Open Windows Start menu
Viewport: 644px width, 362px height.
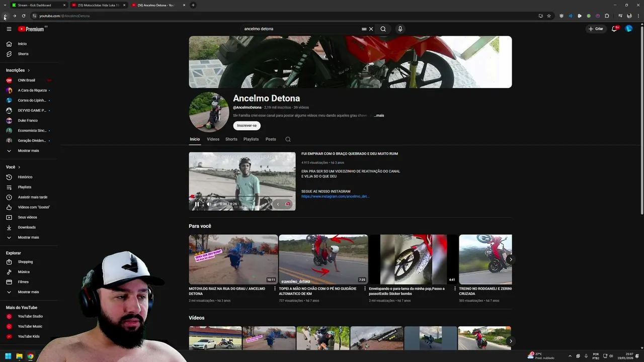pos(8,356)
